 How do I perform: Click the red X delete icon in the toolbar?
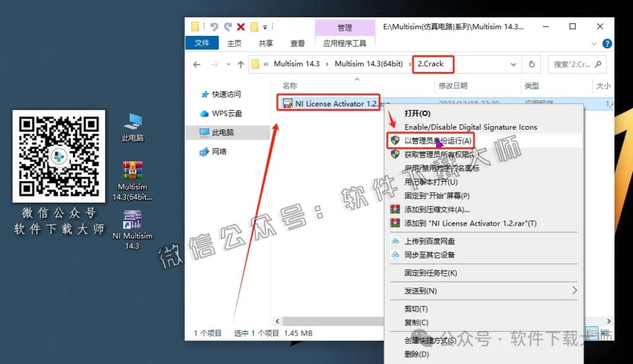click(x=240, y=26)
